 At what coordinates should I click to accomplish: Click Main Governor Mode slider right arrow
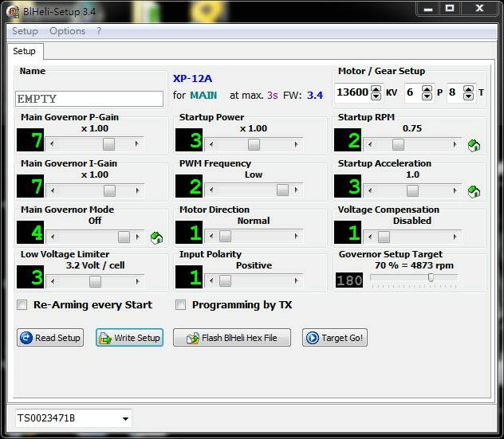coord(137,237)
